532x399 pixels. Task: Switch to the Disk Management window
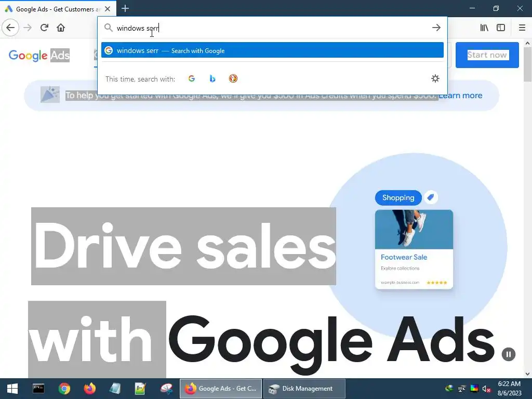point(304,389)
